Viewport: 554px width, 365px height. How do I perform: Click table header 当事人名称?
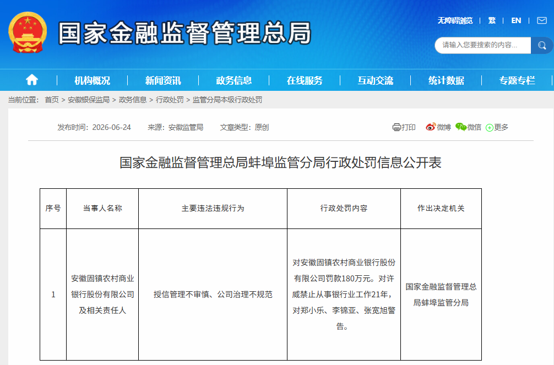coord(102,208)
